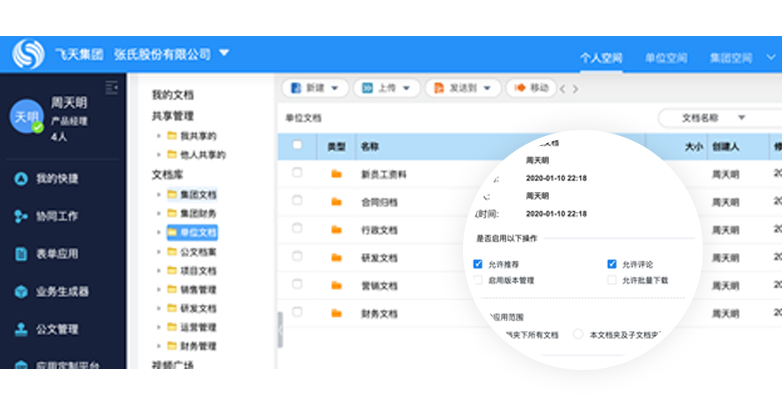Click folder icon of 营销文档 row
Viewport: 782px width, 400px height.
point(337,286)
